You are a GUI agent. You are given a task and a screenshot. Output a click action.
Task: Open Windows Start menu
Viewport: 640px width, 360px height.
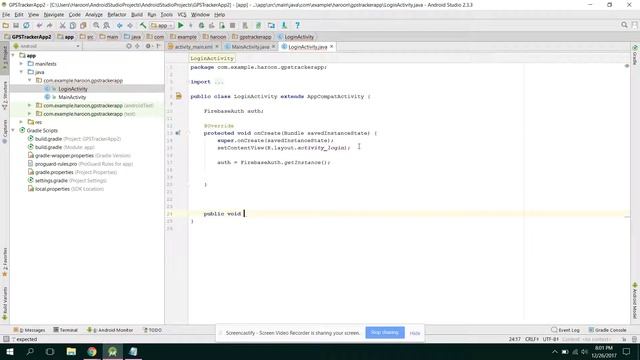(10, 351)
